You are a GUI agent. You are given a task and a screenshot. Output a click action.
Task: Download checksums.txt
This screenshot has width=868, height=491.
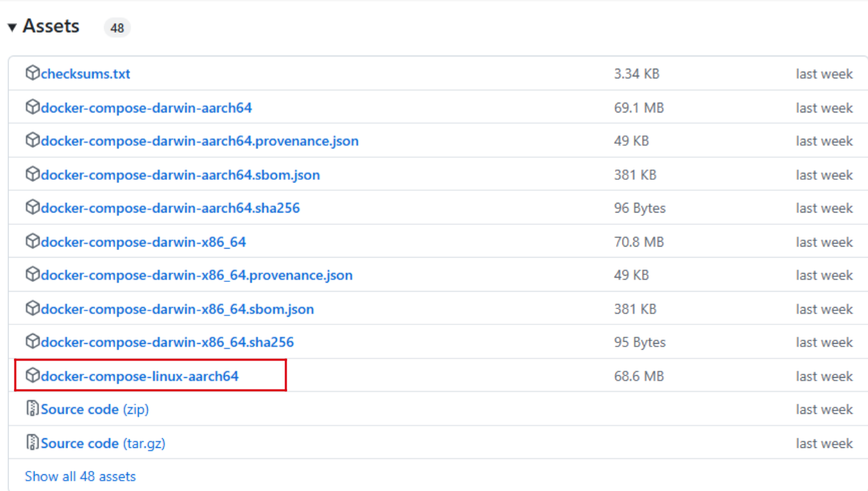point(85,74)
